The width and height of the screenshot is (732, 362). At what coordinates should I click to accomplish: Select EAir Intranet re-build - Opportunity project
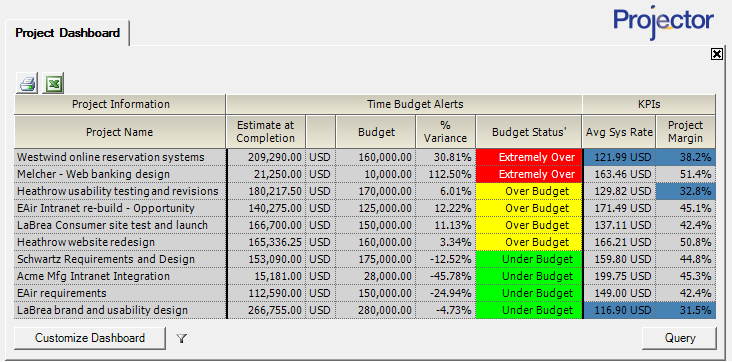[120, 208]
